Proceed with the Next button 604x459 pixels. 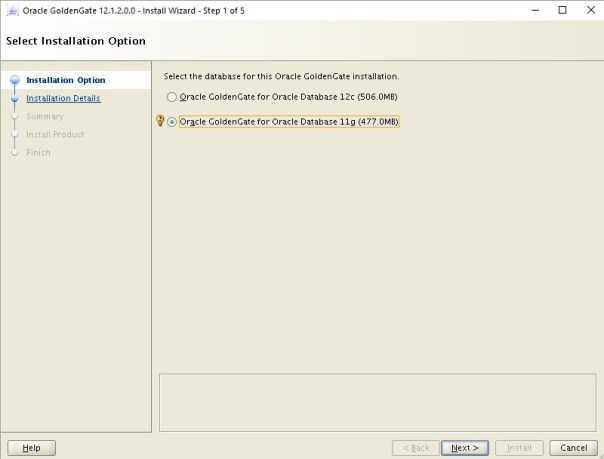point(465,448)
